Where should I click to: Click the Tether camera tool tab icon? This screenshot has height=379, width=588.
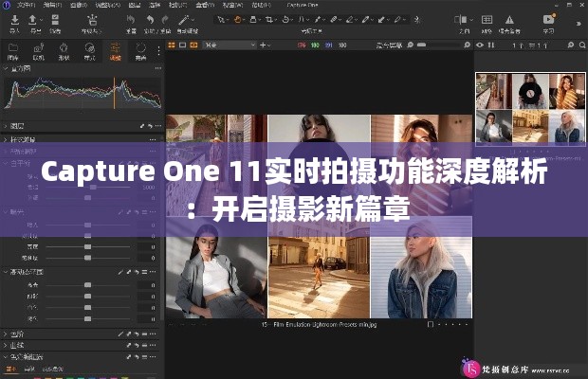point(39,48)
